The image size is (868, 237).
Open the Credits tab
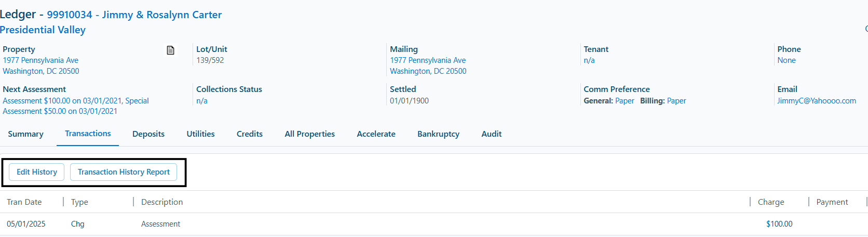[250, 134]
